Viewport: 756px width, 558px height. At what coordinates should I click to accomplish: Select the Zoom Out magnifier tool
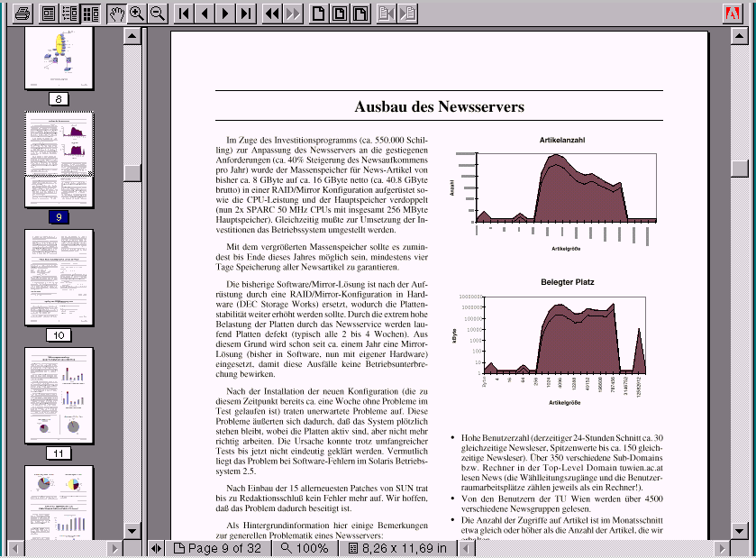coord(158,14)
